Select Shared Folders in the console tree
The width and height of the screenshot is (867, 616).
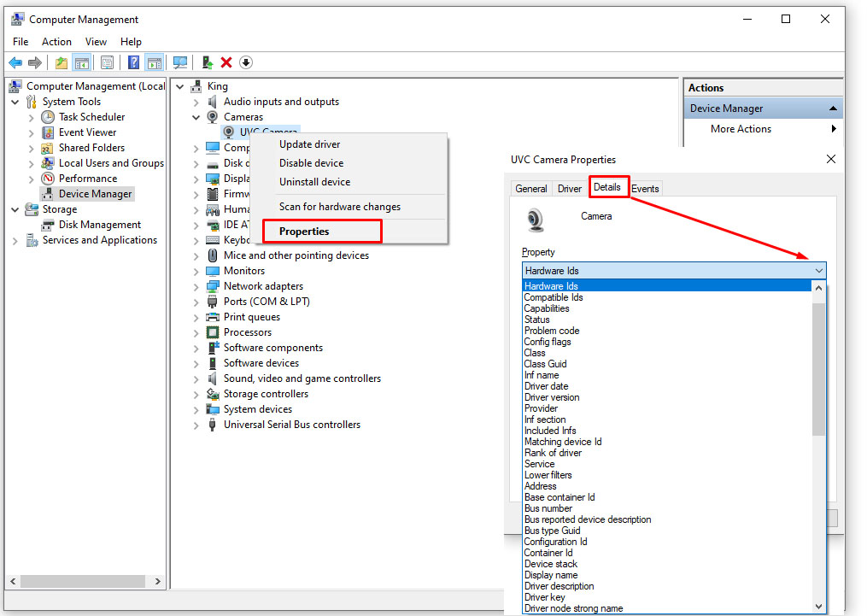tap(91, 148)
